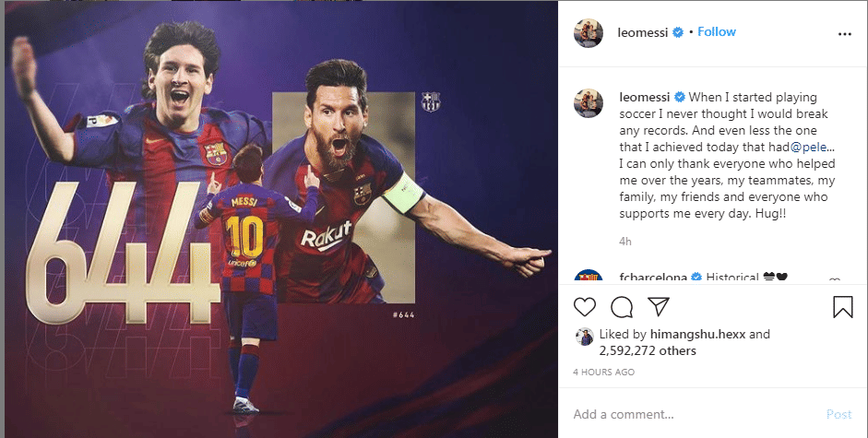
Task: Like the post with the heart icon
Action: [584, 307]
